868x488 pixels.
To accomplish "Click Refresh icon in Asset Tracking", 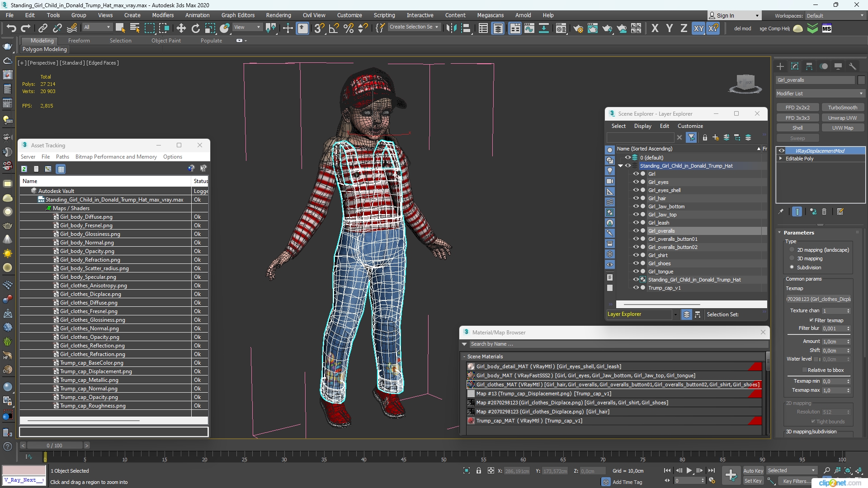I will pos(24,169).
